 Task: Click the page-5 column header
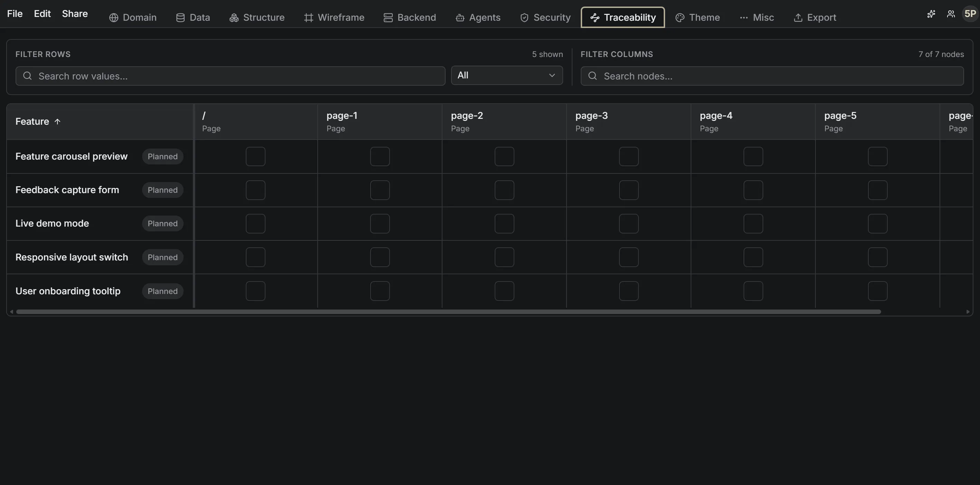coord(877,122)
